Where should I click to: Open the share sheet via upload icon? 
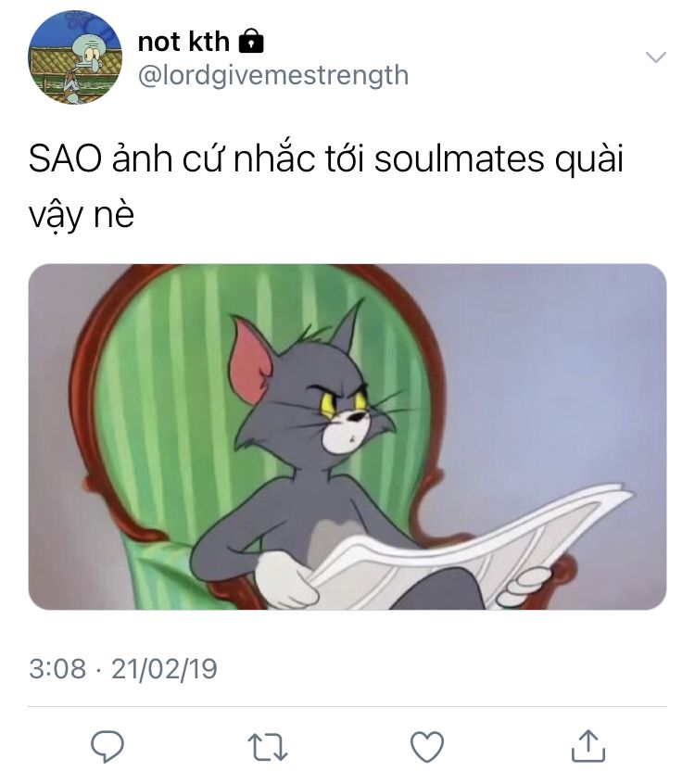coord(588,745)
